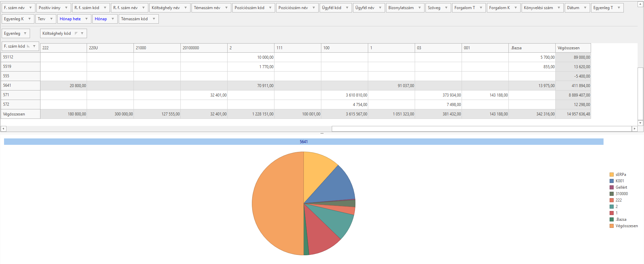Select the .Bazsa column header
Screen dimensions: 644x264
tap(532, 48)
